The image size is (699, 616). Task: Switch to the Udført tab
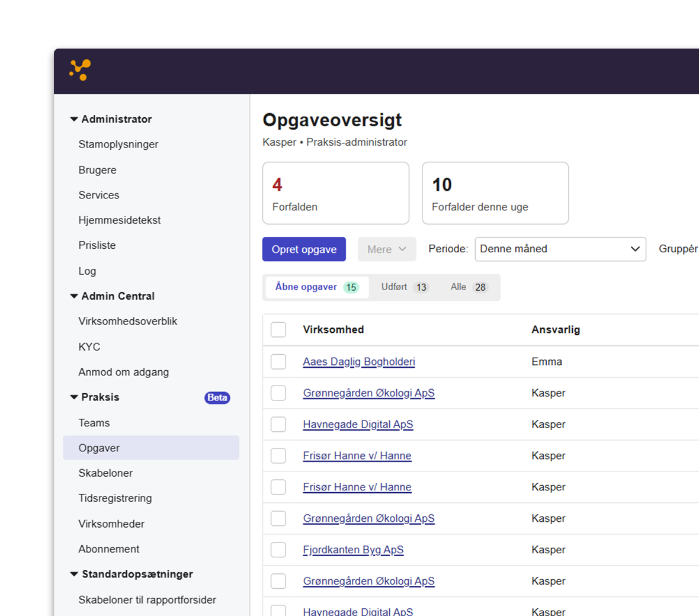tap(404, 287)
